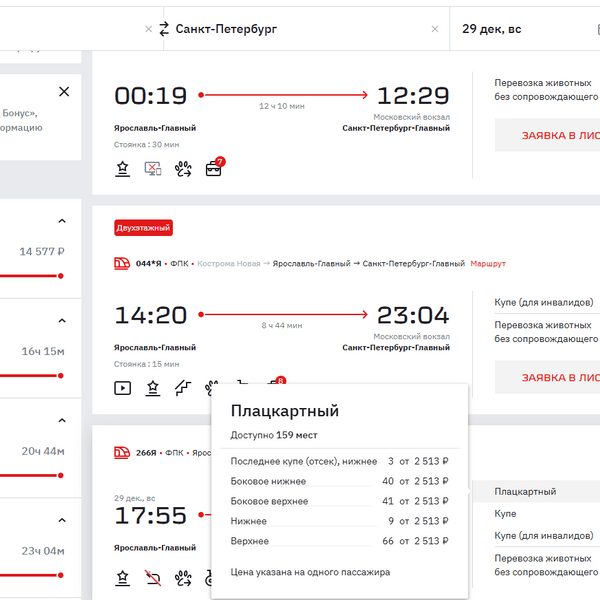Click the 14:20 departure time
Image resolution: width=600 pixels, height=600 pixels.
[x=150, y=315]
